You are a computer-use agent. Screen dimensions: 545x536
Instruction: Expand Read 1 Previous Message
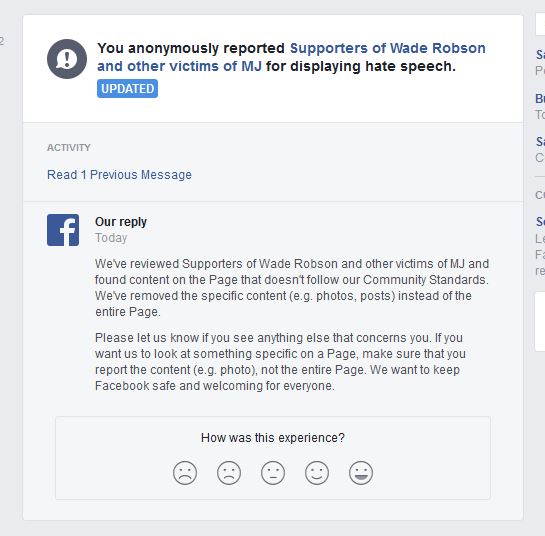(x=119, y=174)
